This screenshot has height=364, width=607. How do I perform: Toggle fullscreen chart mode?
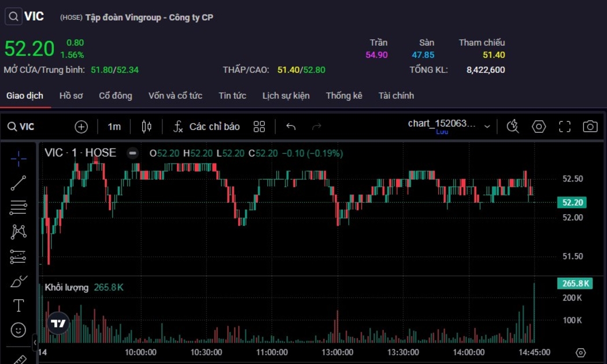click(x=564, y=127)
